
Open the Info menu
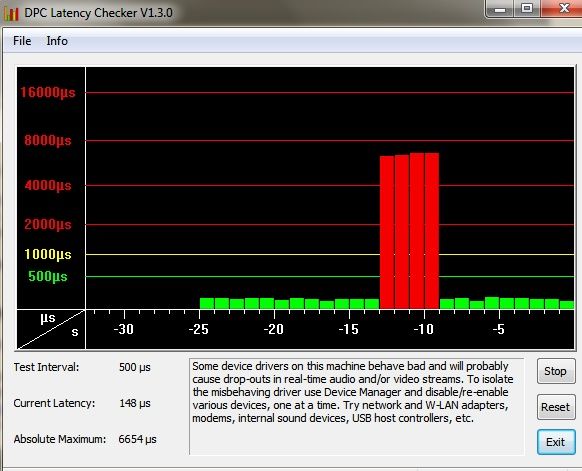(x=57, y=41)
